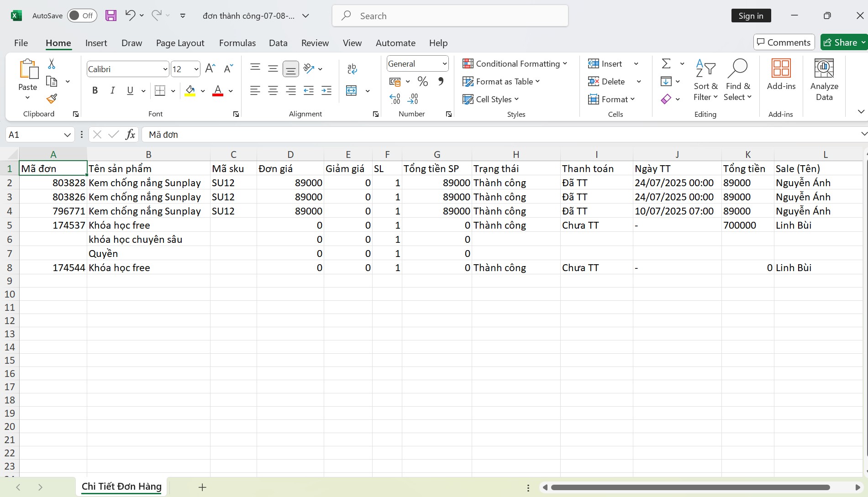Click the Search box in title bar

[x=450, y=16]
